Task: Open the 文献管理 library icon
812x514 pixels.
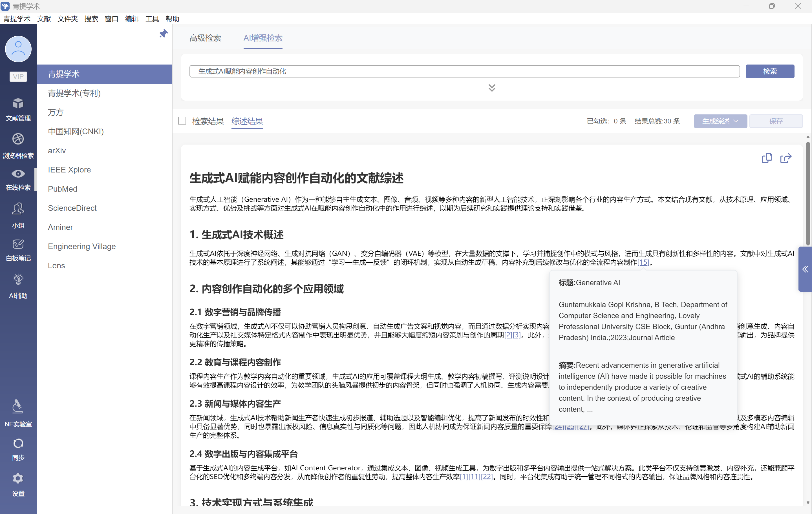Action: (18, 103)
